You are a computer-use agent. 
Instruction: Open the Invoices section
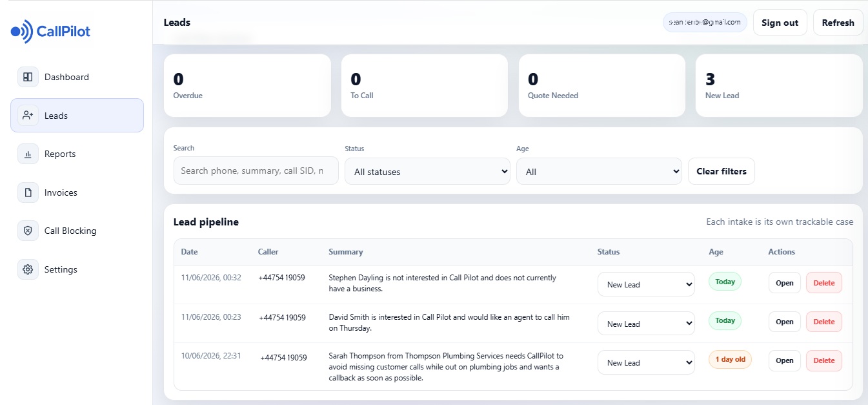(x=61, y=192)
